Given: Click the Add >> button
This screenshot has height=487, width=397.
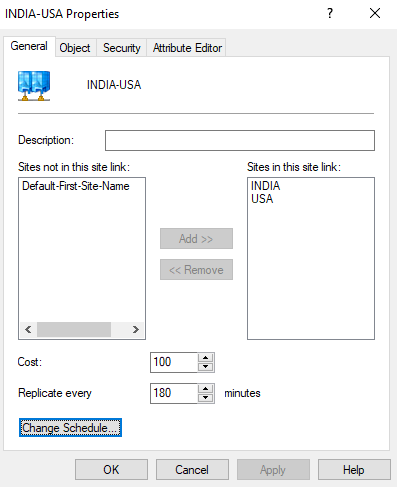Looking at the screenshot, I should [x=196, y=239].
